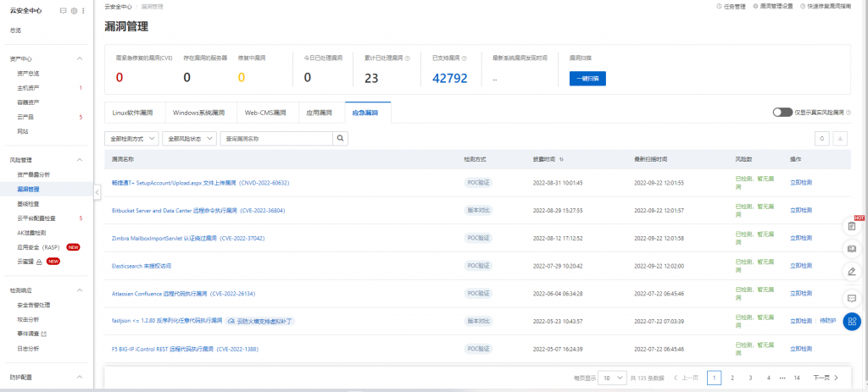Open 主机资产 in the sidebar
868x392 pixels.
[x=28, y=88]
